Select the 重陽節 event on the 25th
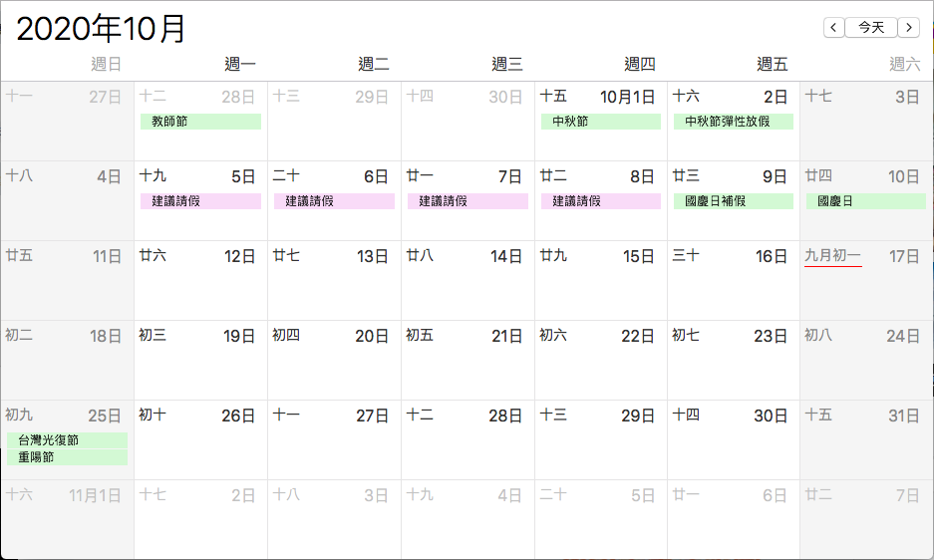Viewport: 934px width, 560px height. click(x=68, y=457)
